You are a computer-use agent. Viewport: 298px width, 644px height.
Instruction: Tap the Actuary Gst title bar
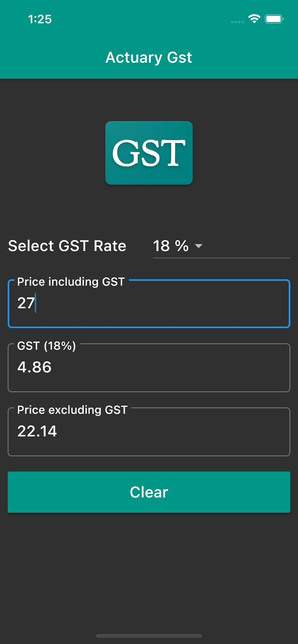[x=149, y=57]
